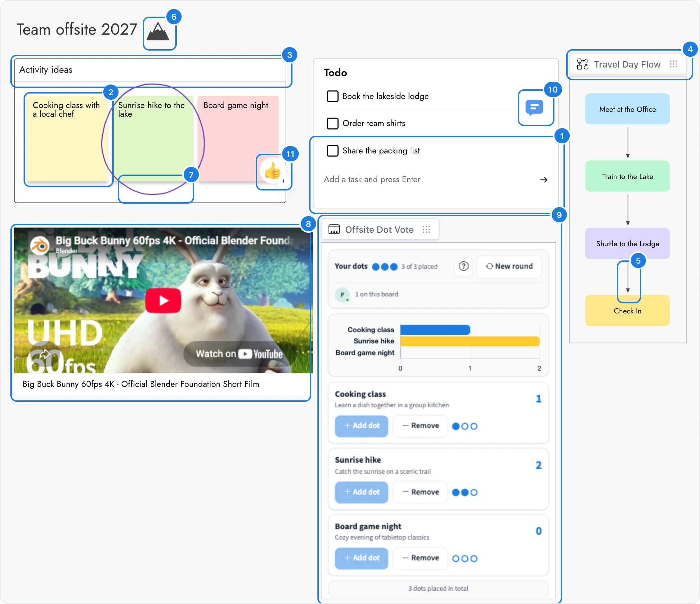Screen dimensions: 700x604
Task: Check 'Order team shirts' task
Action: click(332, 123)
